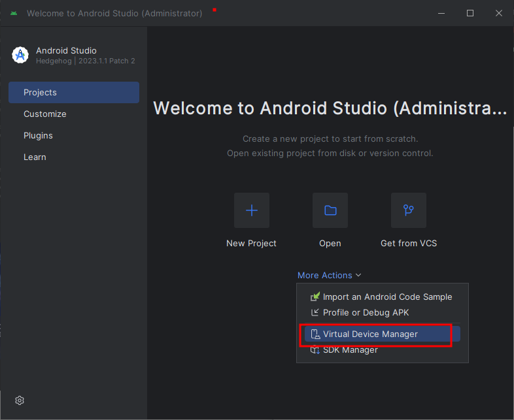Screen dimensions: 514x420
Task: Click the Import Code Sample icon
Action: pos(315,297)
